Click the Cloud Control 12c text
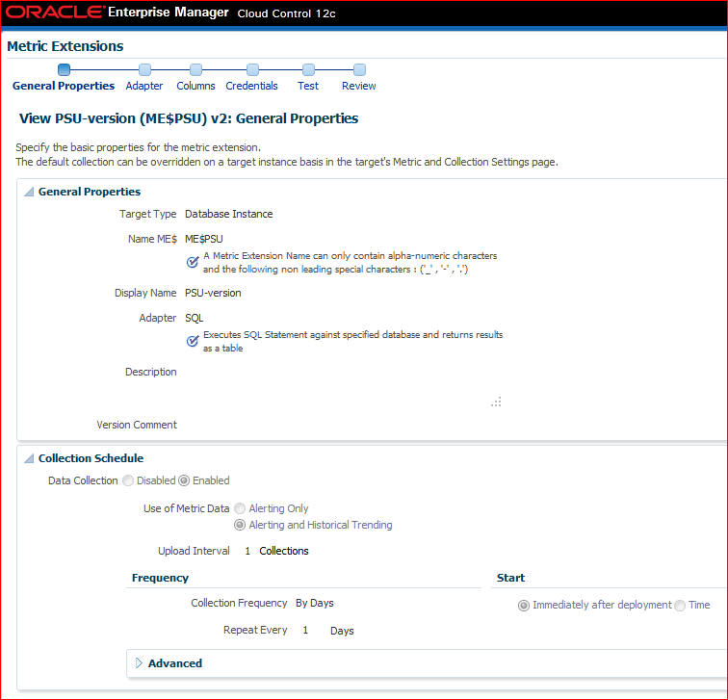728x700 pixels. tap(286, 13)
